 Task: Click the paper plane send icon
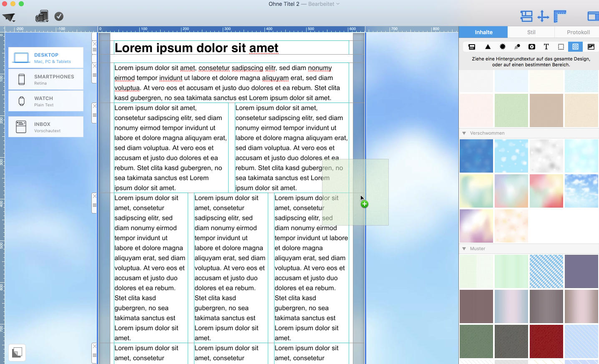9,17
